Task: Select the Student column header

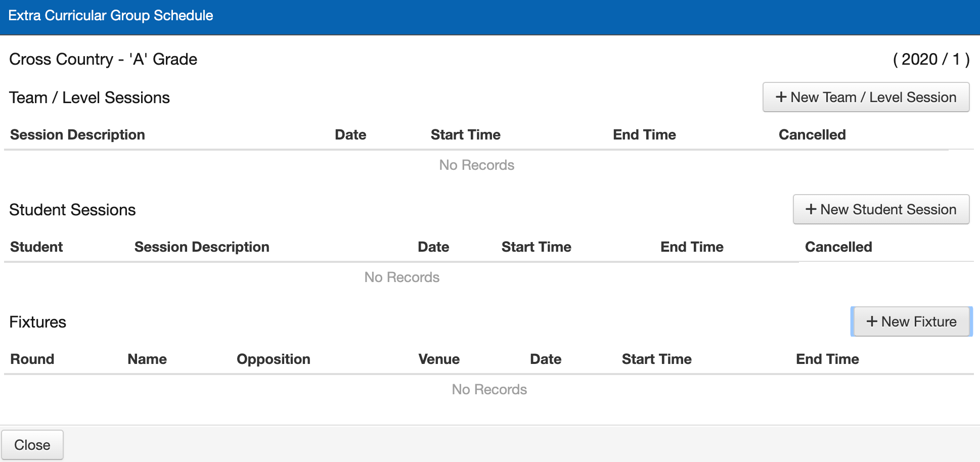Action: point(36,247)
